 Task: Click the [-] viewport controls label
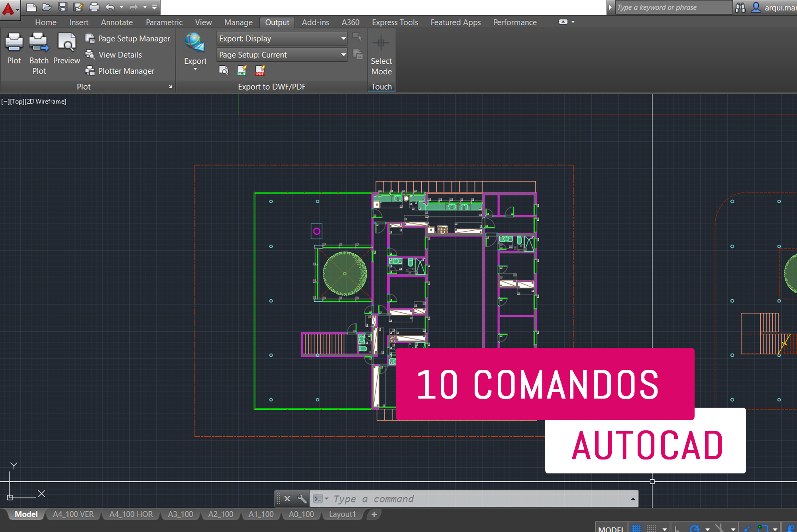(x=5, y=101)
